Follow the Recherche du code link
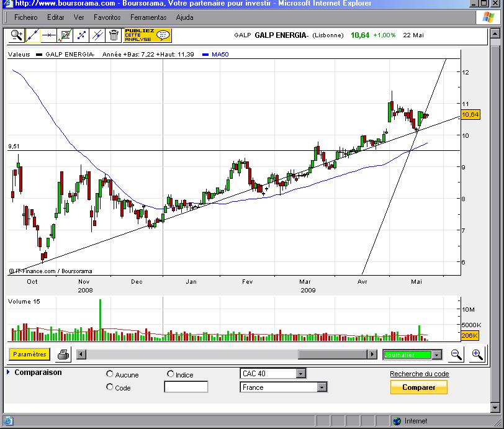Screen dimensions: 504x429 coord(419,374)
